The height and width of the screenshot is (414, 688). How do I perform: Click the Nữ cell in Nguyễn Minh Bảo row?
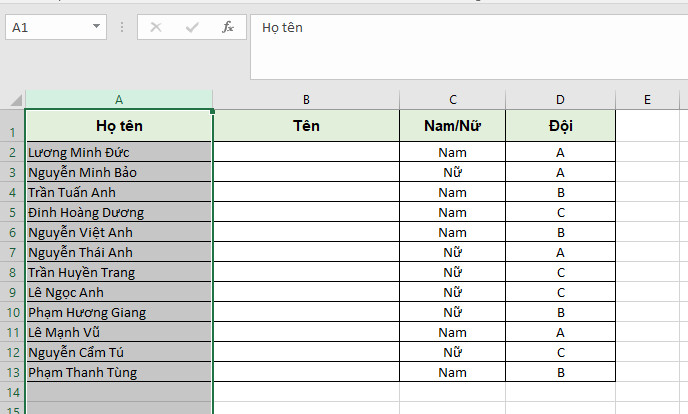(x=453, y=172)
